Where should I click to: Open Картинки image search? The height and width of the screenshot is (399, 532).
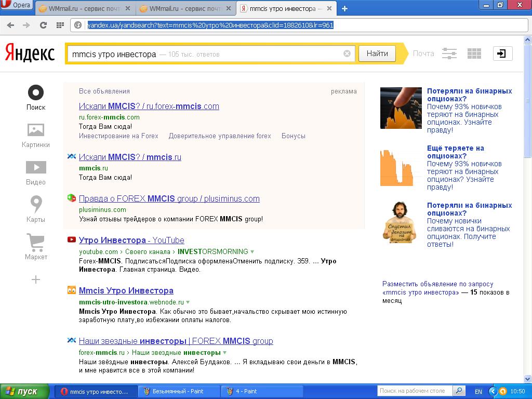pyautogui.click(x=36, y=136)
